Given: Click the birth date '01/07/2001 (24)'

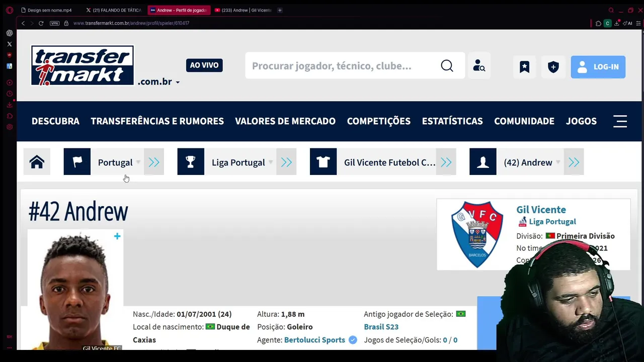Looking at the screenshot, I should 204,314.
